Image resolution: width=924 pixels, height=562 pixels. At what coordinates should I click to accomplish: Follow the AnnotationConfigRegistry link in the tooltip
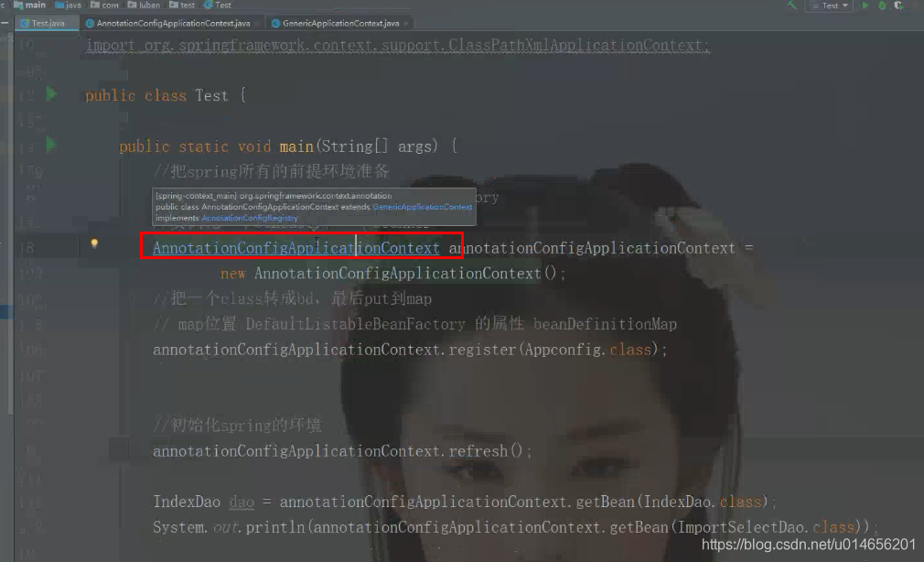(x=250, y=218)
